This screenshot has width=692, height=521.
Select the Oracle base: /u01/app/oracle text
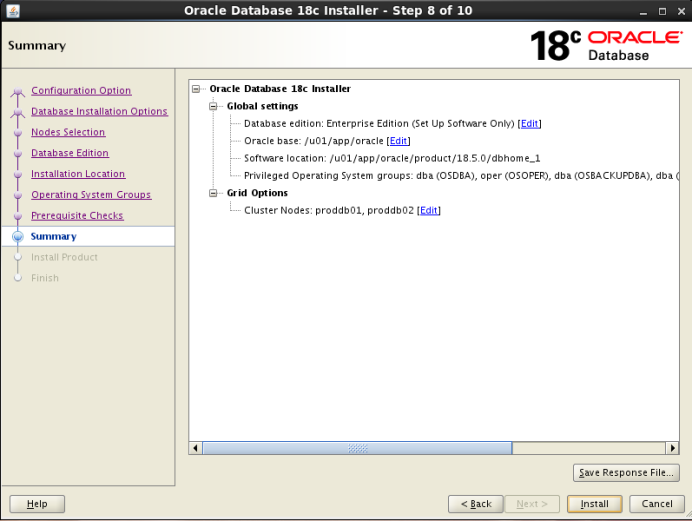point(313,141)
